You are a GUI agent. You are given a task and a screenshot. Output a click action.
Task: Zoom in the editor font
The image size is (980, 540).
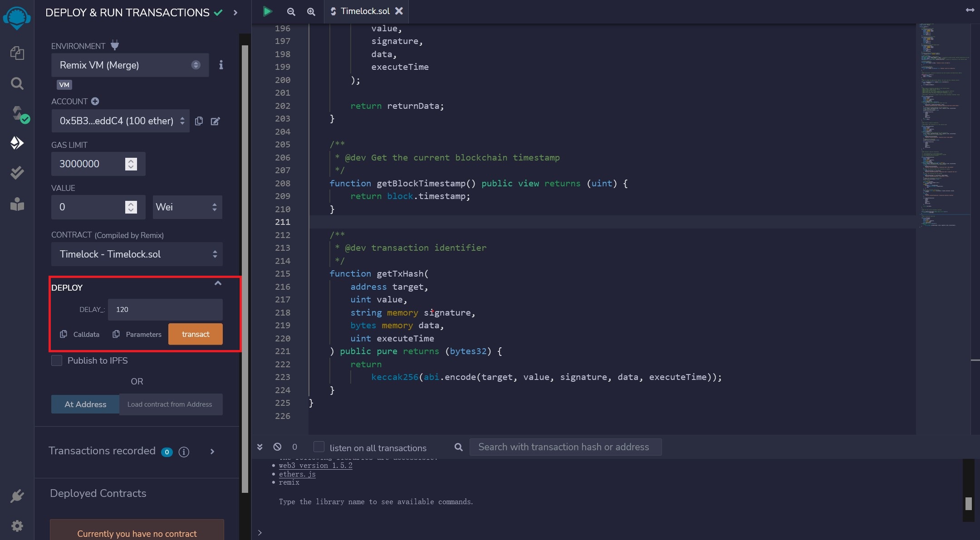click(311, 12)
